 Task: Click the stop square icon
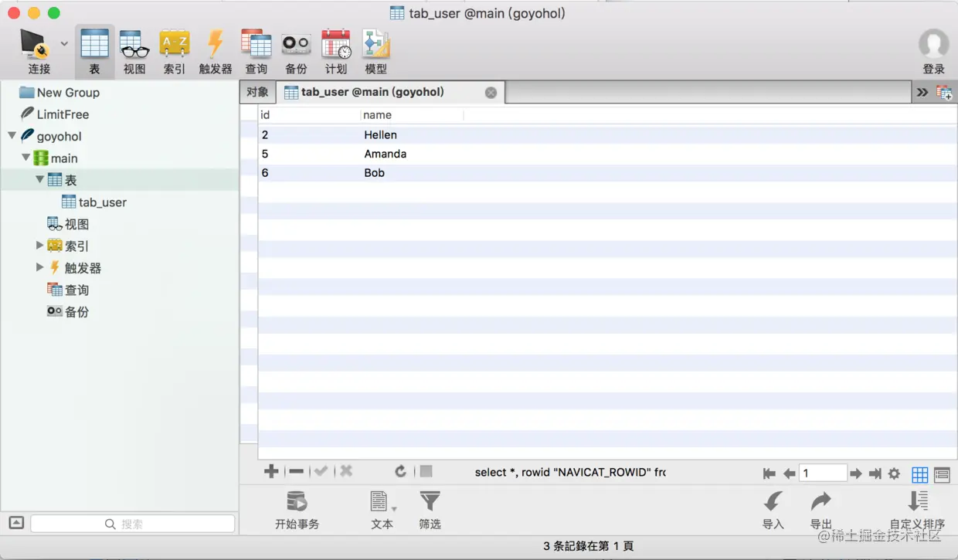point(426,471)
